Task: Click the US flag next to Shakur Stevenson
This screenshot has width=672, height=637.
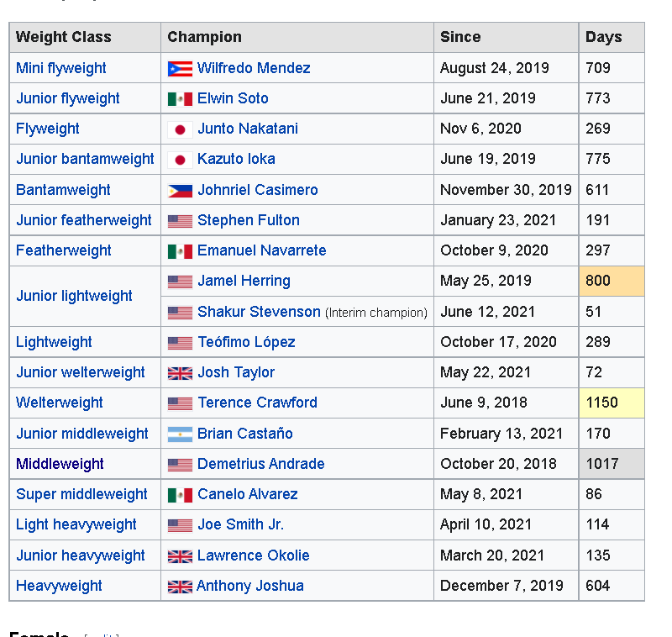Action: (x=180, y=313)
